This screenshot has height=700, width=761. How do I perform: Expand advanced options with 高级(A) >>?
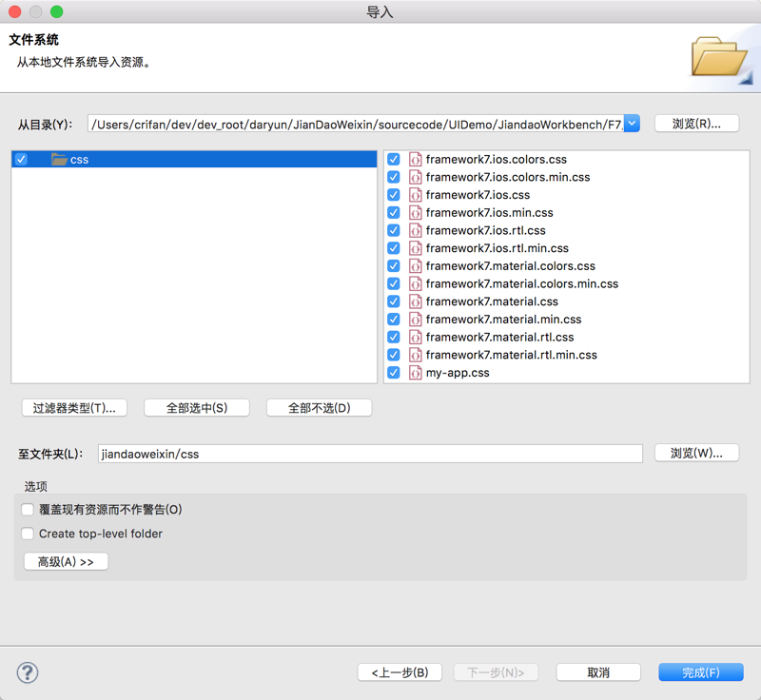pos(66,562)
